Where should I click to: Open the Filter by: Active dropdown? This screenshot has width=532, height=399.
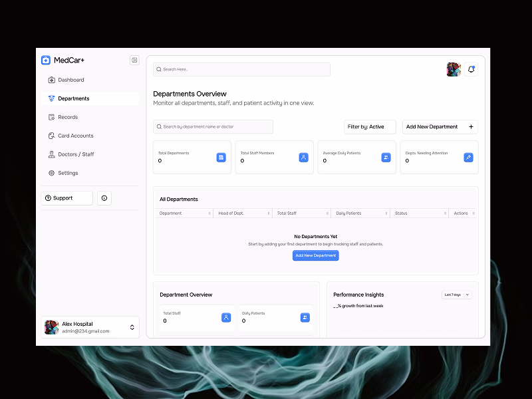coord(370,126)
